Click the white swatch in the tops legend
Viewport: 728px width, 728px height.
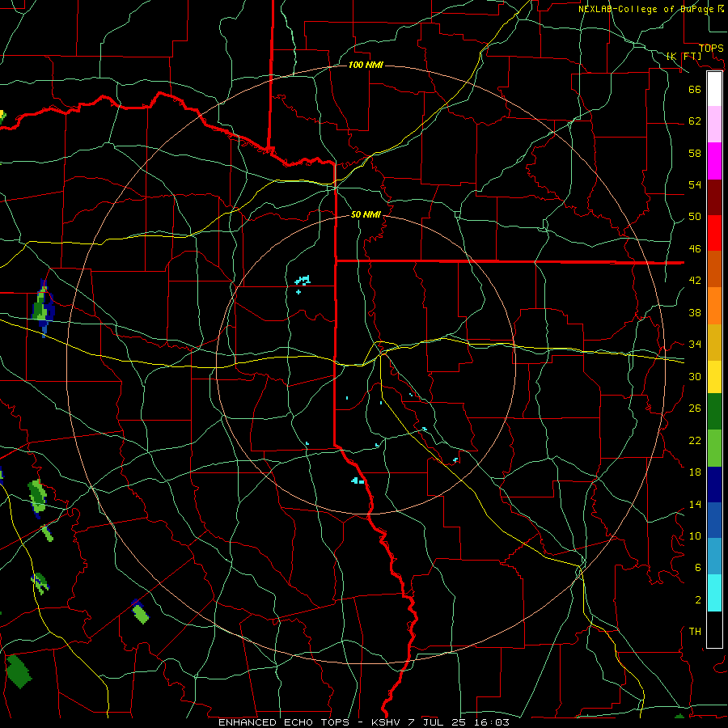[x=714, y=89]
